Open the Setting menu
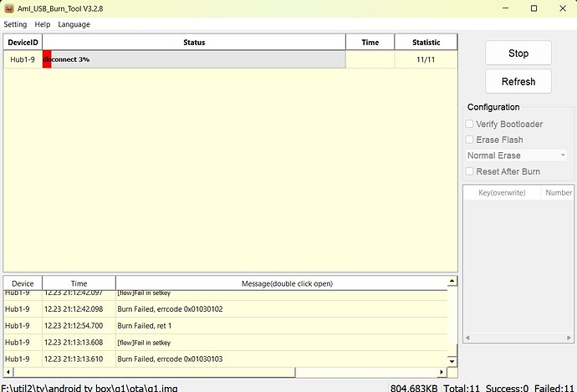Image resolution: width=577 pixels, height=392 pixels. pos(15,24)
